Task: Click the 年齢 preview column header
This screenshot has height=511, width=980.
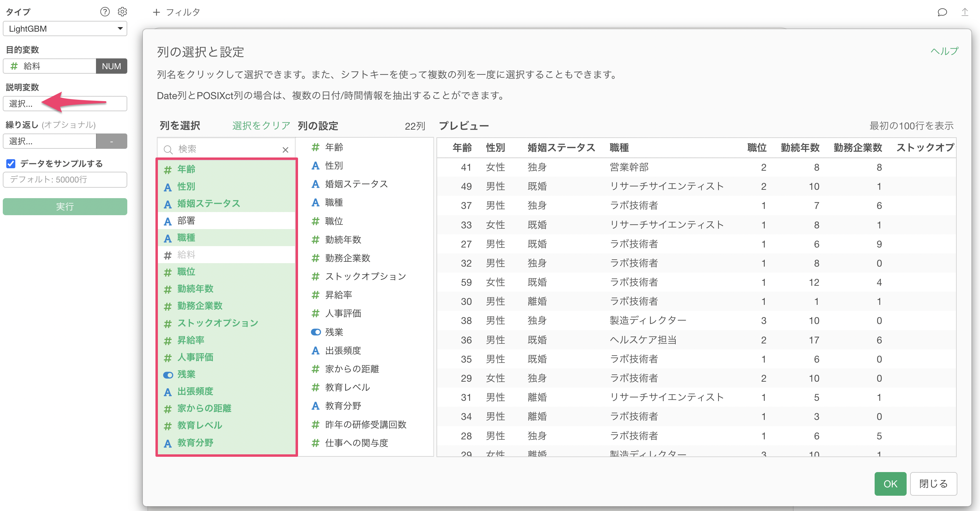Action: pos(462,148)
